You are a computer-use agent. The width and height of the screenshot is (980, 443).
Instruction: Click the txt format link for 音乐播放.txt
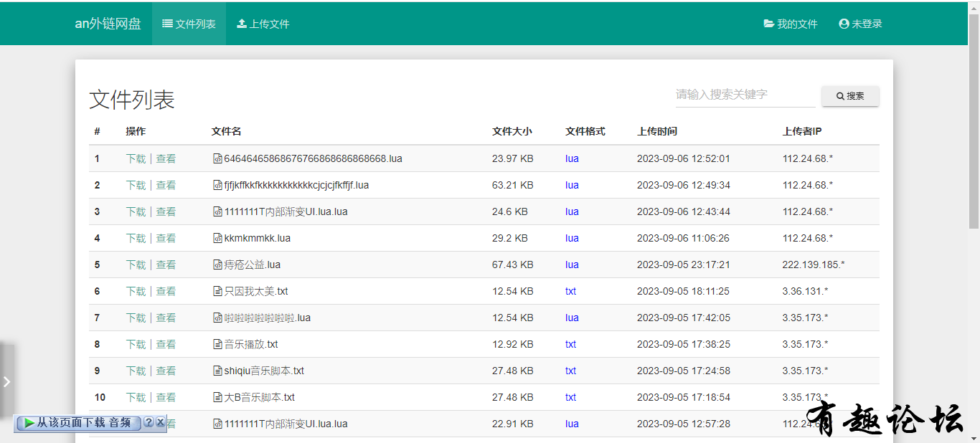[570, 344]
